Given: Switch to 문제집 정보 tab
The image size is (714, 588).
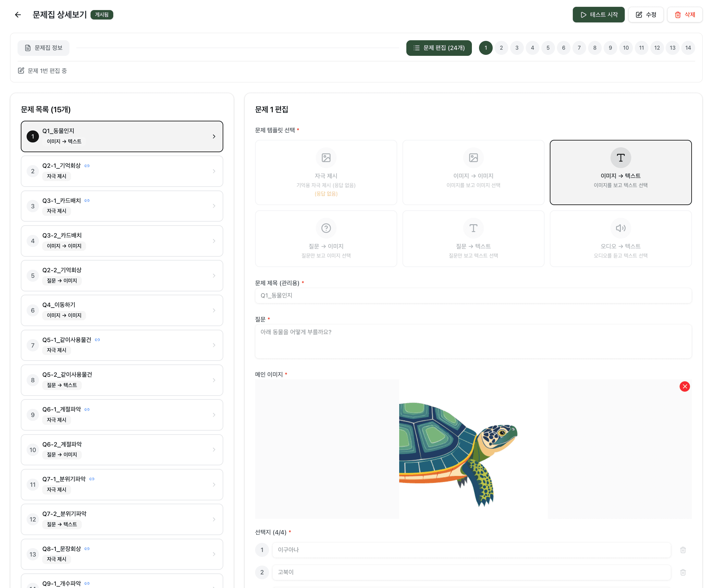Looking at the screenshot, I should [44, 48].
